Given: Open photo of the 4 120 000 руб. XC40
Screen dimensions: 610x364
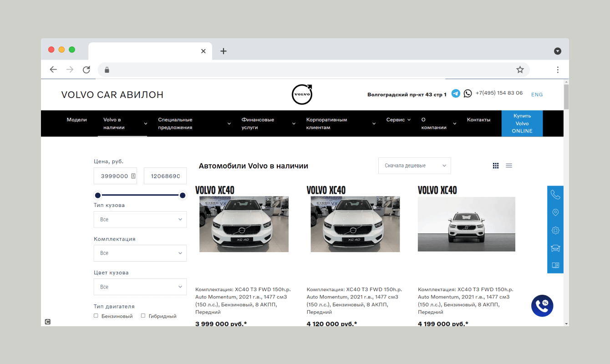Looking at the screenshot, I should 355,224.
